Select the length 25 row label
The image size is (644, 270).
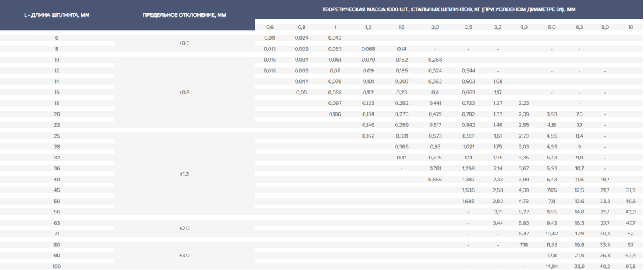[57, 136]
